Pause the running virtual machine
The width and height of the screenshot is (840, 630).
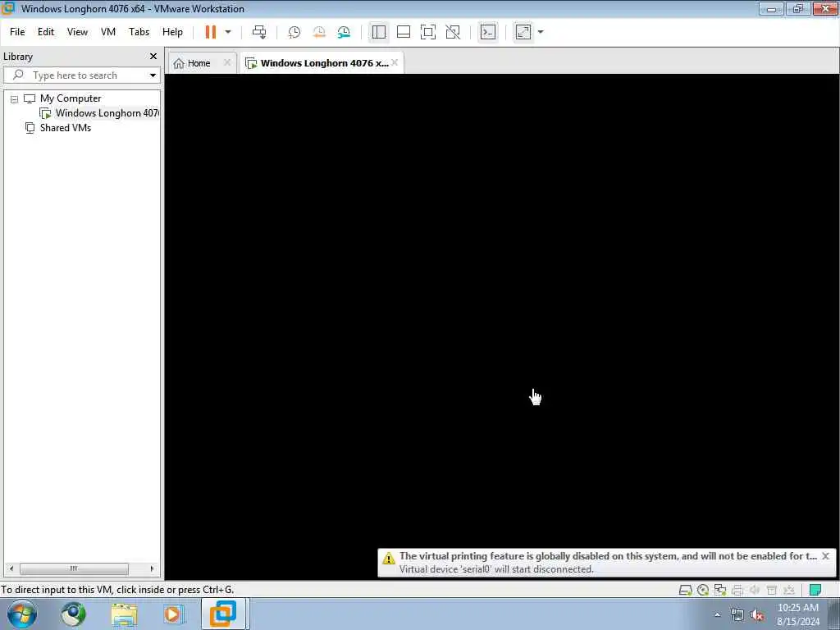[211, 32]
